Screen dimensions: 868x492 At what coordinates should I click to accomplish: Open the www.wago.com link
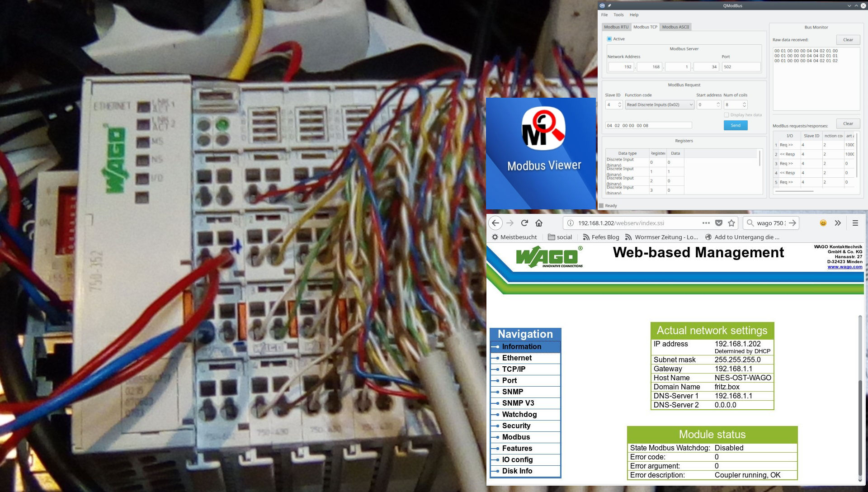tap(844, 267)
